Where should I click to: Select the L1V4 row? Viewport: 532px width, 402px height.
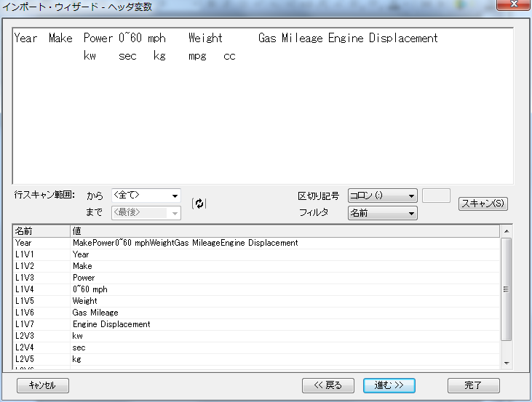pos(256,289)
